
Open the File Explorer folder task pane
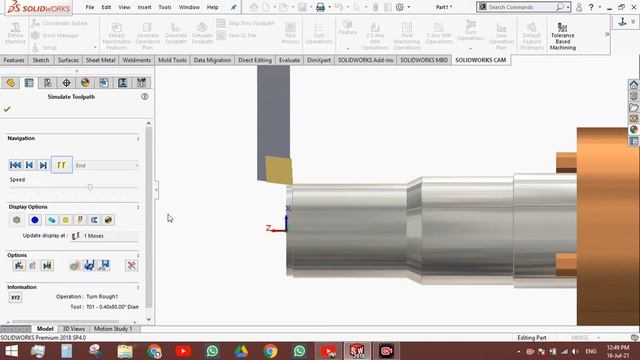coord(633,108)
